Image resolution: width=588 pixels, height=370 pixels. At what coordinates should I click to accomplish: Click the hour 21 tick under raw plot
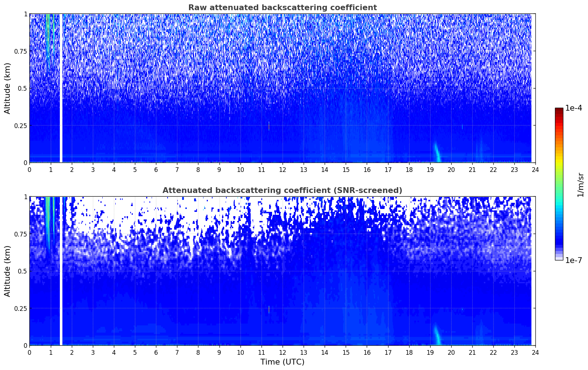(x=472, y=169)
